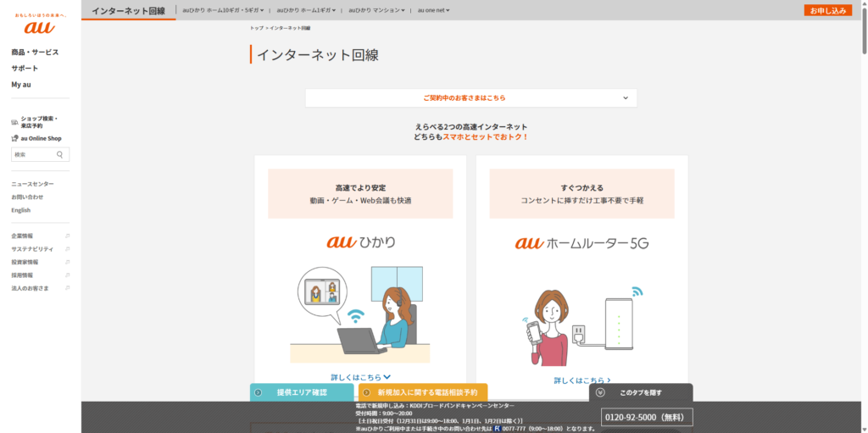Click the au Online Shop cart icon
This screenshot has width=868, height=433.
(15, 138)
